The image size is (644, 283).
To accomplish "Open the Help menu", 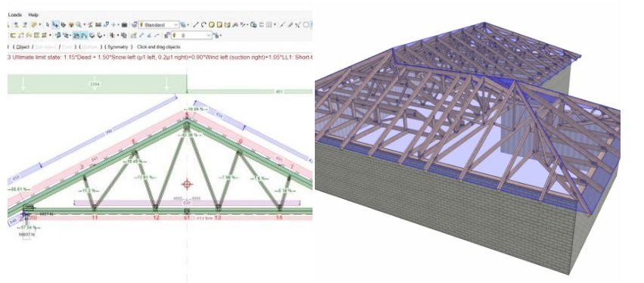I will tap(33, 15).
